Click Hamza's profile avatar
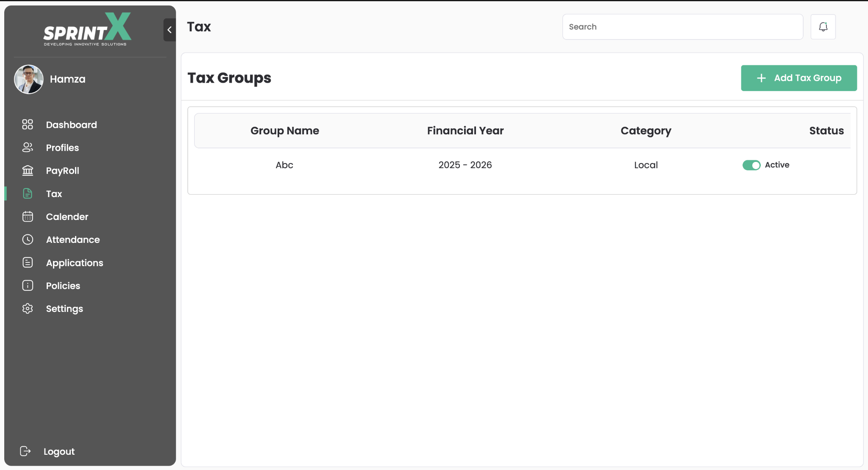The width and height of the screenshot is (868, 470). tap(29, 79)
